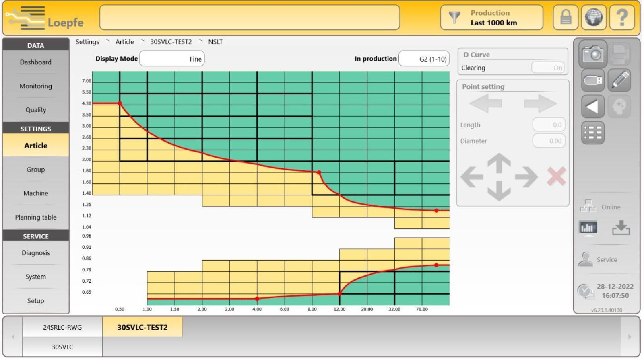Click the USB export icon
The width and height of the screenshot is (644, 359).
point(592,80)
